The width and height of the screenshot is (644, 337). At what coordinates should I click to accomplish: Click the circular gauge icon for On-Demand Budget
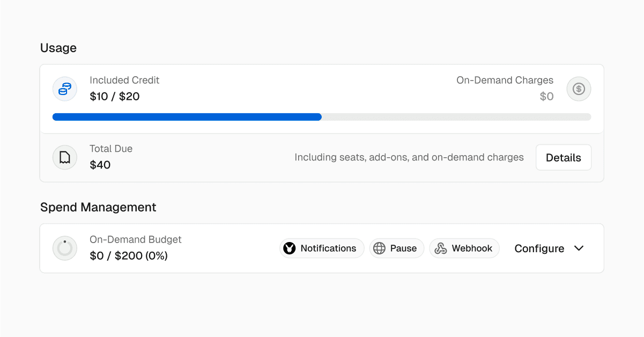tap(65, 248)
